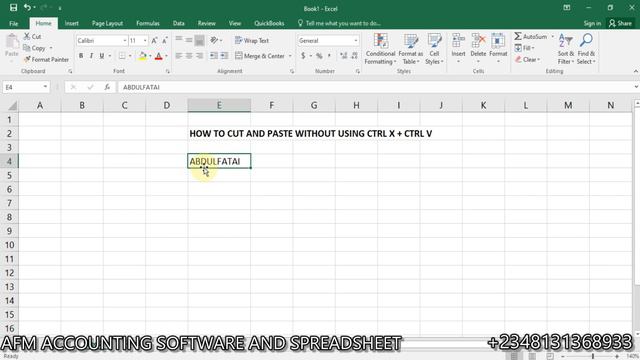Click the Paste clipboard icon

point(12,42)
